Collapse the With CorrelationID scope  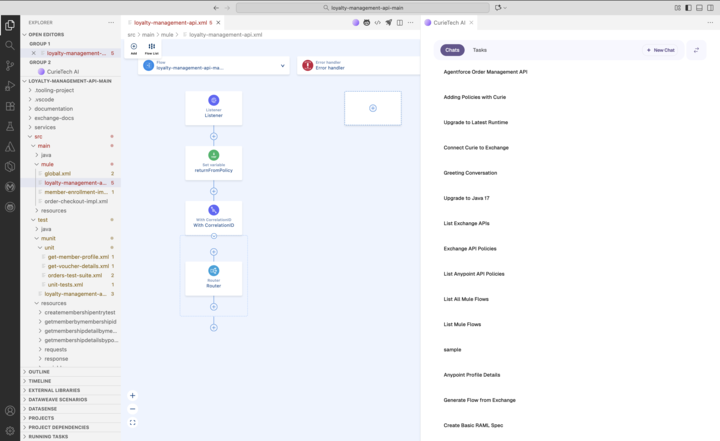pos(214,236)
